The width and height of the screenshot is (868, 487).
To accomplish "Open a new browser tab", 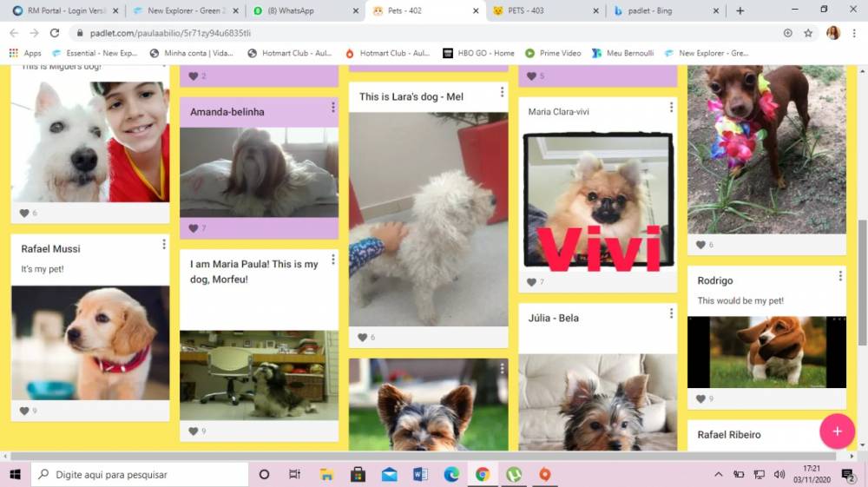I will pos(740,10).
